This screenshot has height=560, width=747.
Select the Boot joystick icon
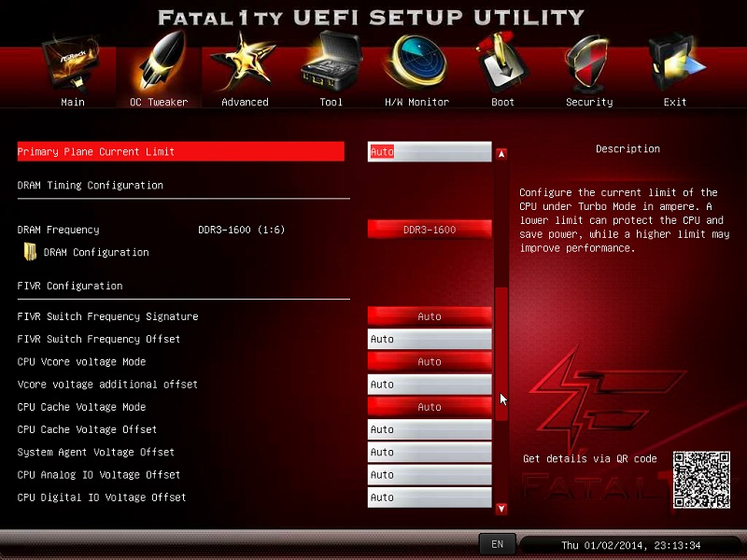tap(502, 63)
